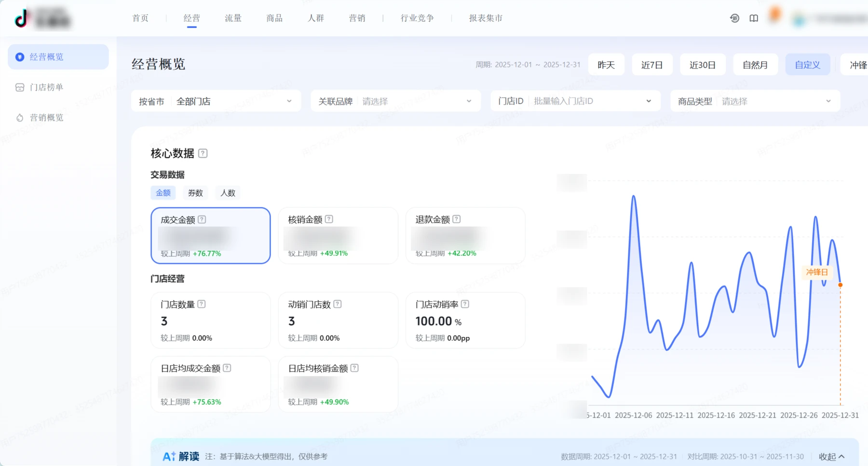Viewport: 868px width, 466px height.
Task: Click the 门店榜单 sidebar icon
Action: [20, 87]
